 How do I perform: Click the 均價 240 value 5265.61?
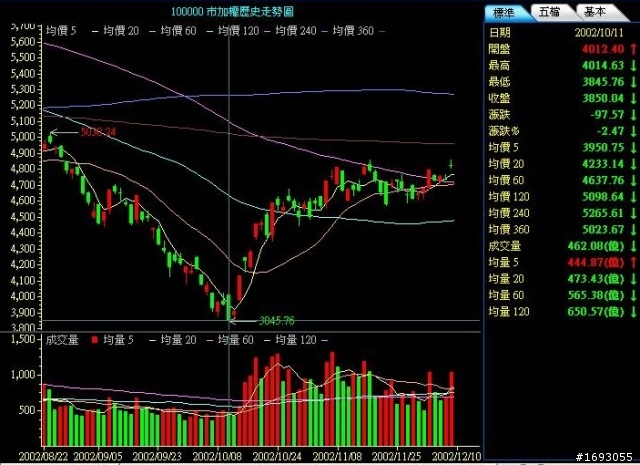[603, 213]
